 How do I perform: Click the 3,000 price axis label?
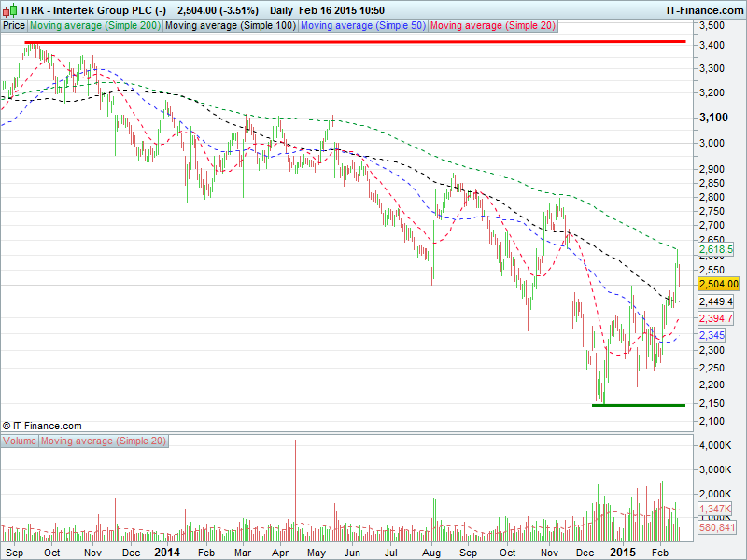(712, 143)
